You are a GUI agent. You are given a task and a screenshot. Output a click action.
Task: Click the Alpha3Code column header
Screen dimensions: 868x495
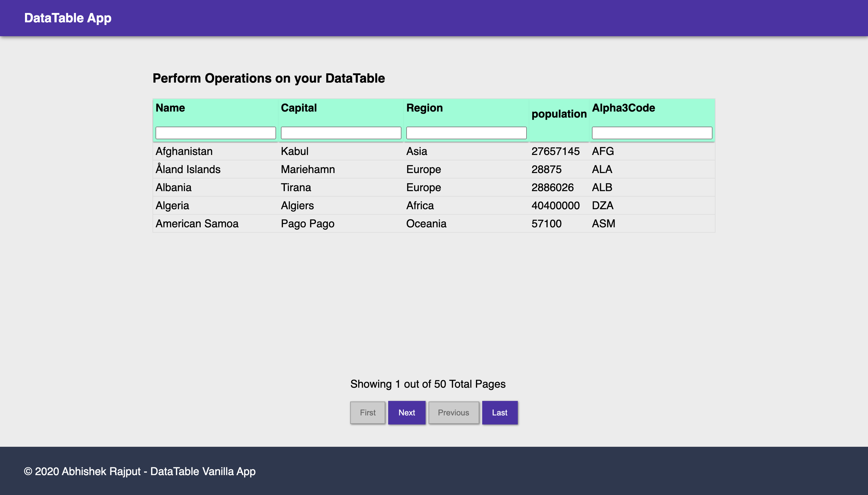(623, 108)
